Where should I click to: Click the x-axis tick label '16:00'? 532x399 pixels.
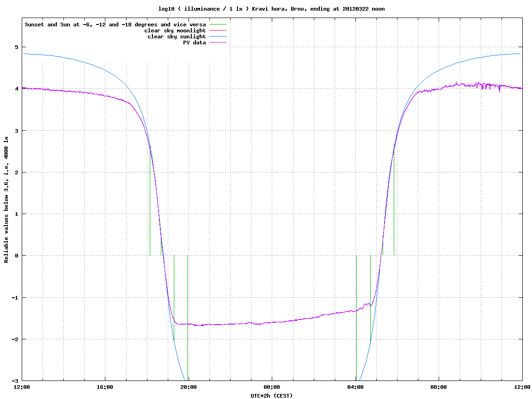tap(105, 387)
